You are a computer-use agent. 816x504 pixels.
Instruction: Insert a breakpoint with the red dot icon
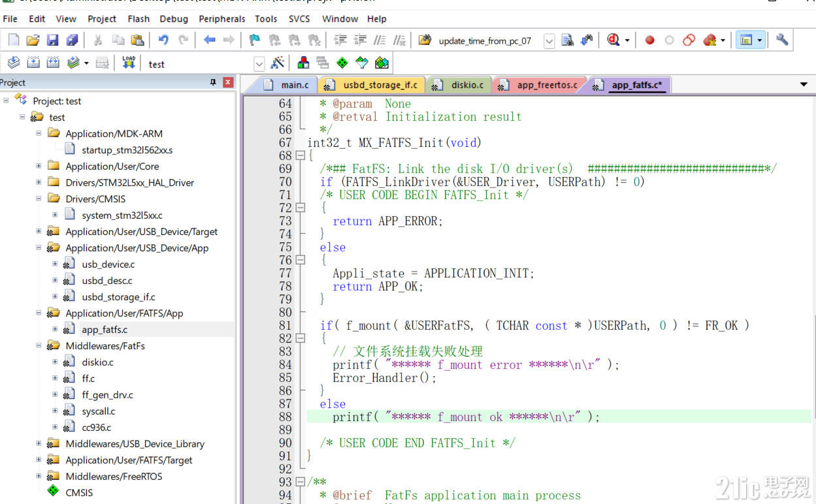649,40
